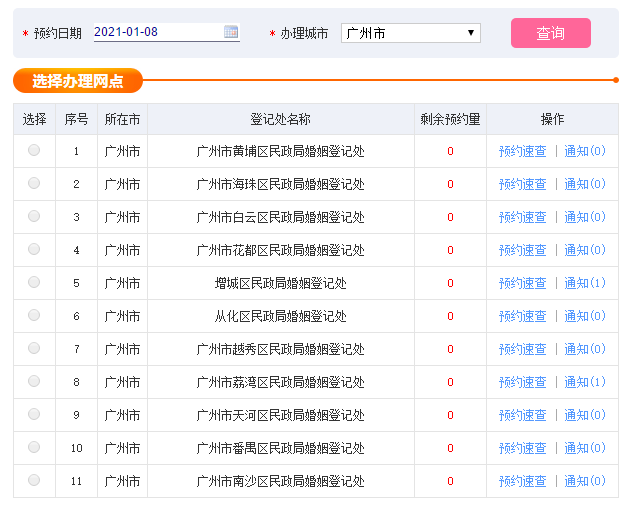Select radio button for 南沙区民政局婚姻登记处

pyautogui.click(x=34, y=480)
